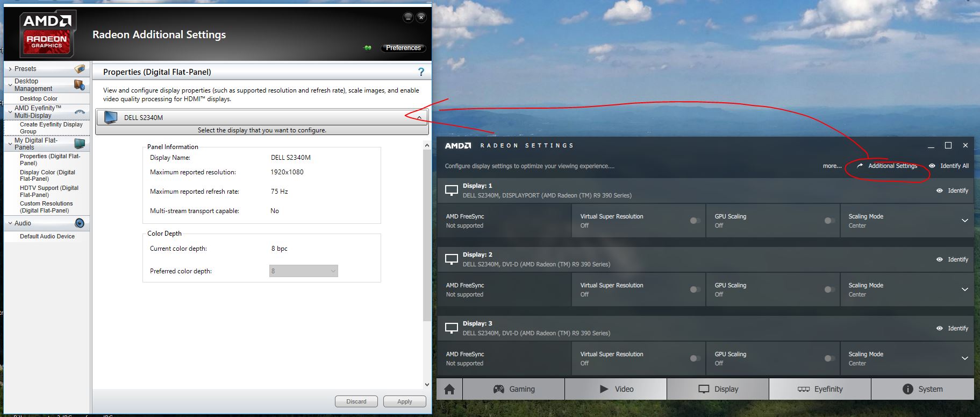Click the green pin icon beside Preferences

coord(368,48)
